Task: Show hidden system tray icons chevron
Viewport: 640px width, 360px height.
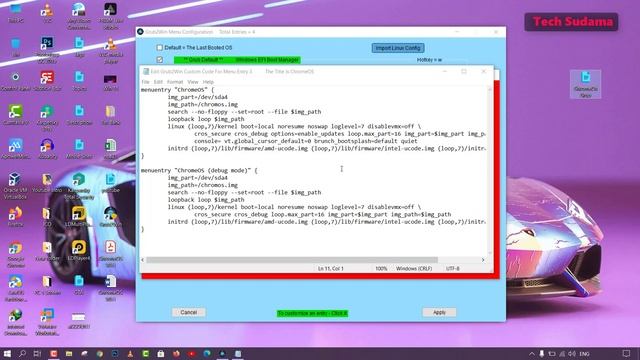Action: point(531,354)
